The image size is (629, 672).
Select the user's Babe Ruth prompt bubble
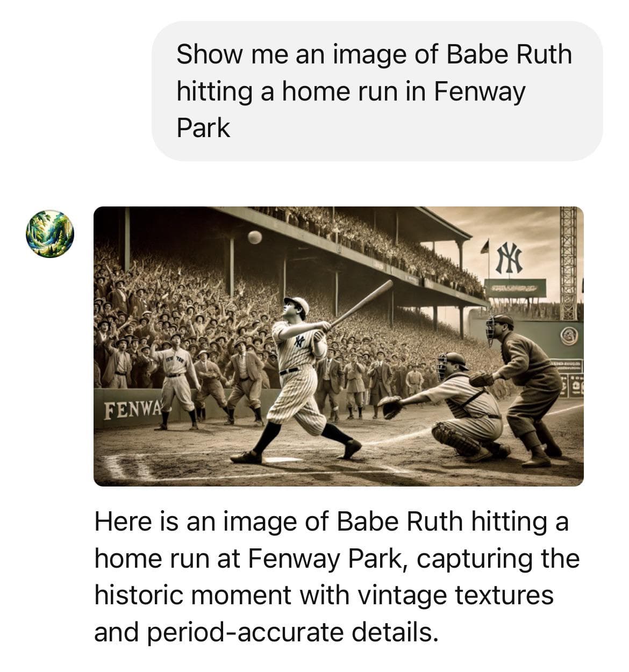[377, 91]
